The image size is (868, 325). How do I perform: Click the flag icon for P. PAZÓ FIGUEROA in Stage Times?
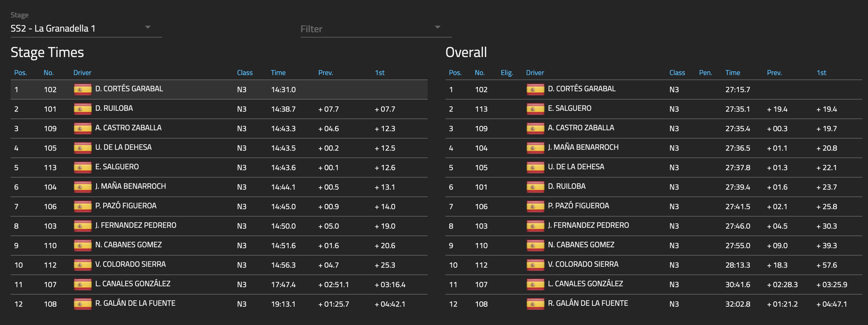[83, 207]
